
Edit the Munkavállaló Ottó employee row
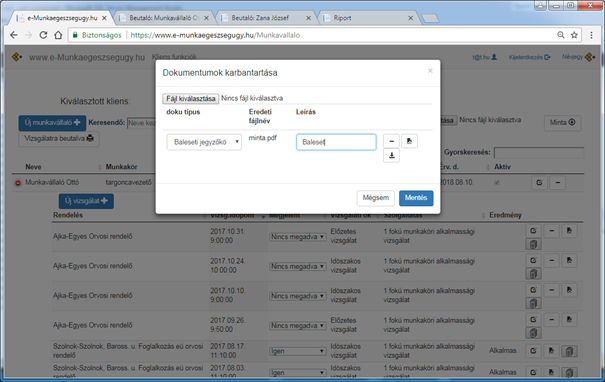pos(539,183)
